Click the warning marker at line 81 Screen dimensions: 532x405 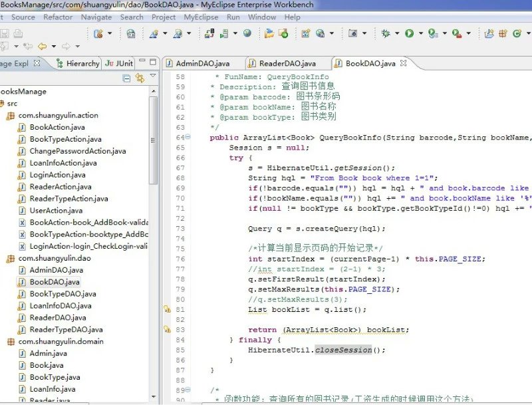(167, 309)
